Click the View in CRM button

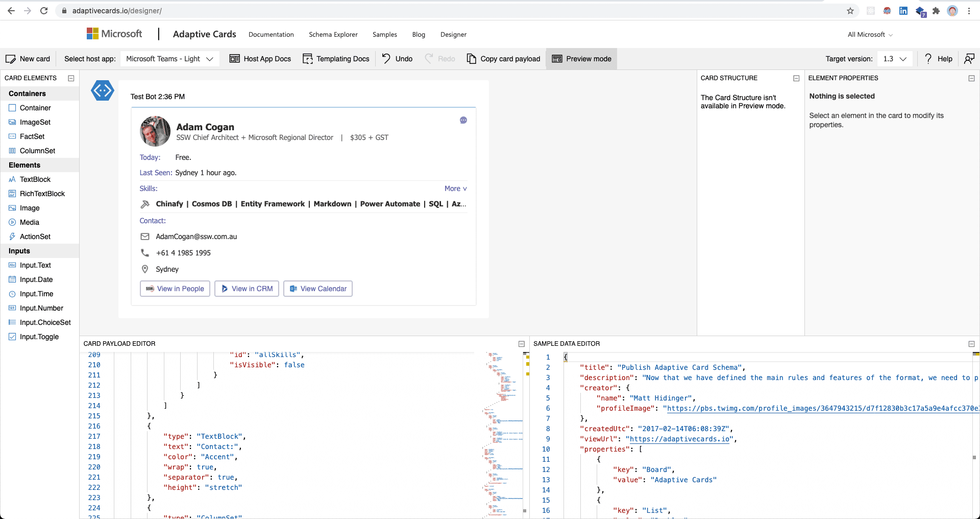point(247,289)
